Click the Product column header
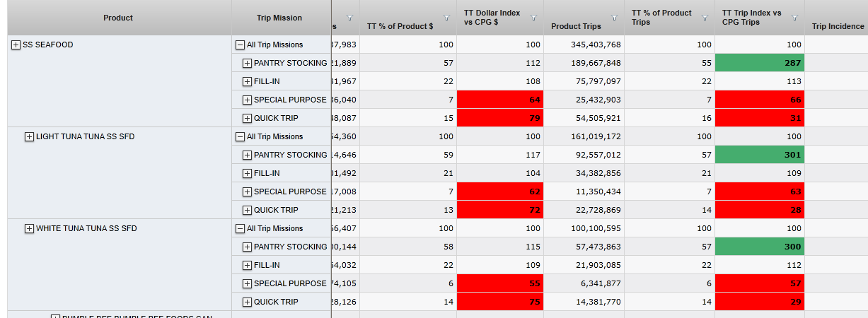The image size is (868, 318). click(118, 18)
